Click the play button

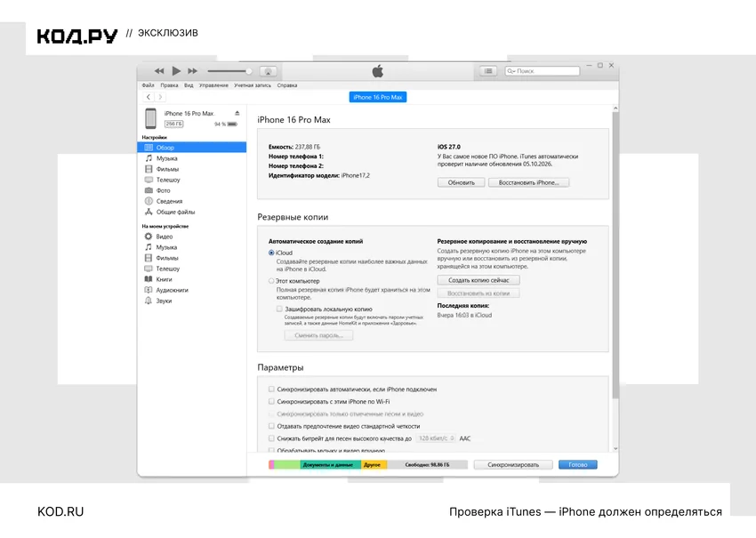click(176, 71)
